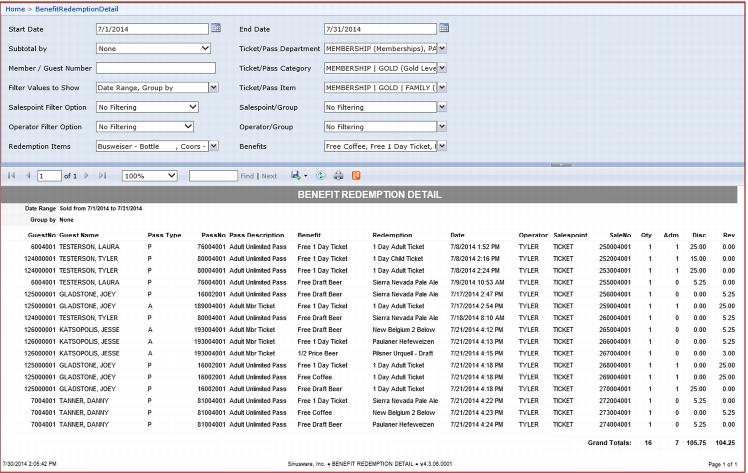
Task: Open the zoom level 100% dropdown
Action: [172, 175]
